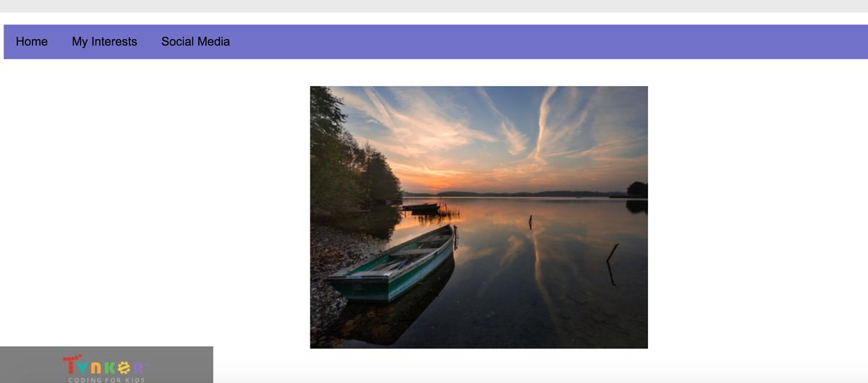Viewport: 868px width, 383px height.
Task: Click the green rowboat in the photo
Action: (x=392, y=264)
